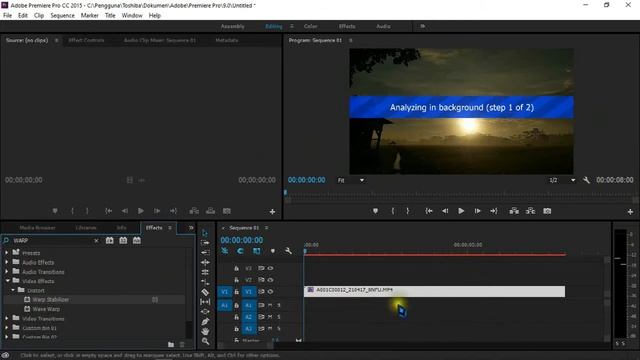Viewport: 640px width, 360px height.
Task: Click Overwrite button in Source monitor
Action: coord(210,211)
